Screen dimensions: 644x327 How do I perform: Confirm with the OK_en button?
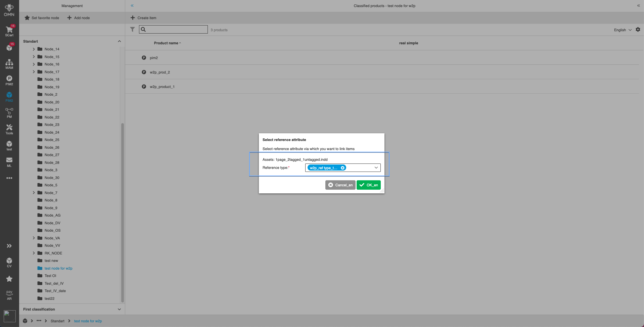(368, 185)
